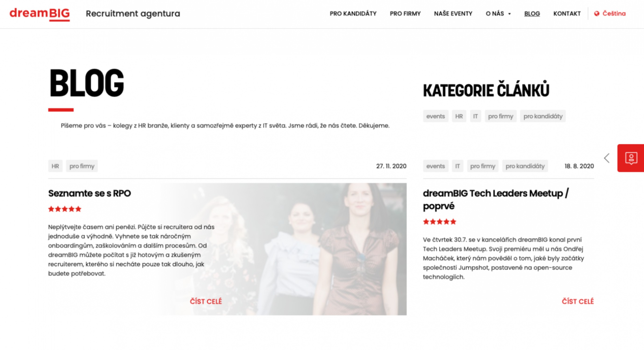Open the Seznamte se s RPO article title

click(89, 193)
